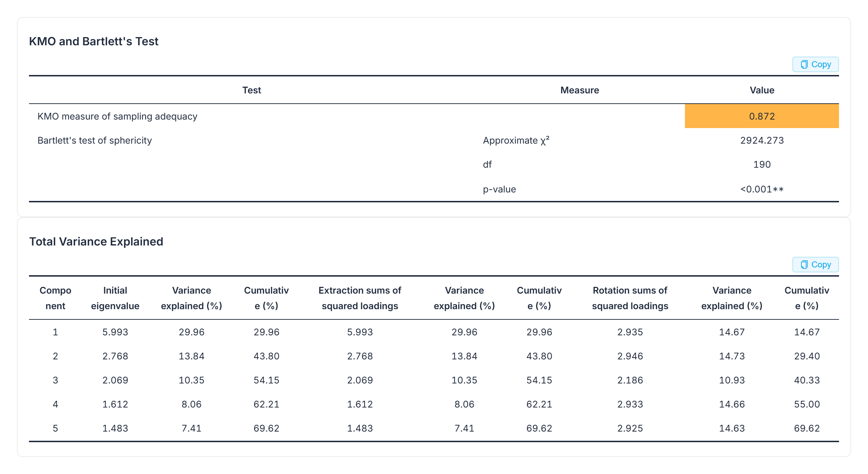This screenshot has width=868, height=474.
Task: Click the Measure column header
Action: click(580, 90)
